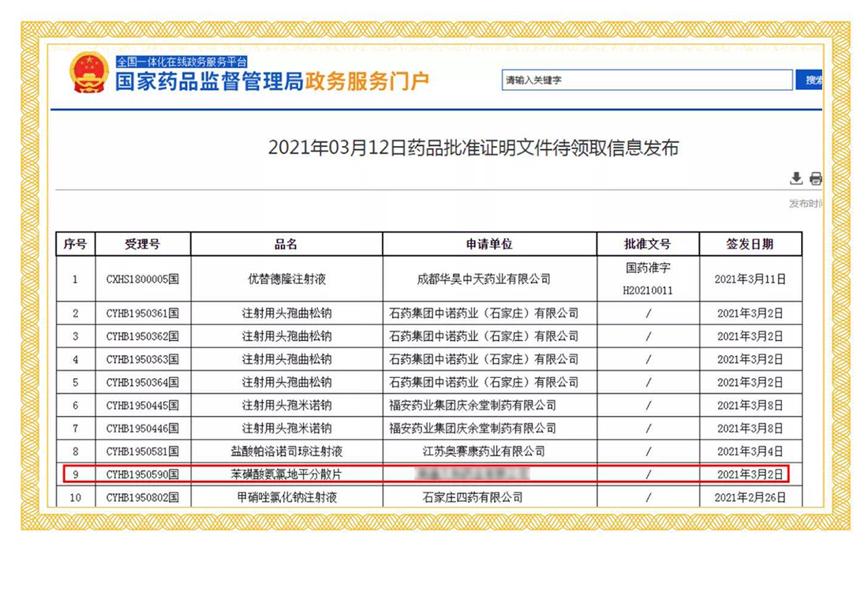Click the 甲硝唑氯化钠注射液 product name
Screen dimensions: 868x614
click(286, 497)
